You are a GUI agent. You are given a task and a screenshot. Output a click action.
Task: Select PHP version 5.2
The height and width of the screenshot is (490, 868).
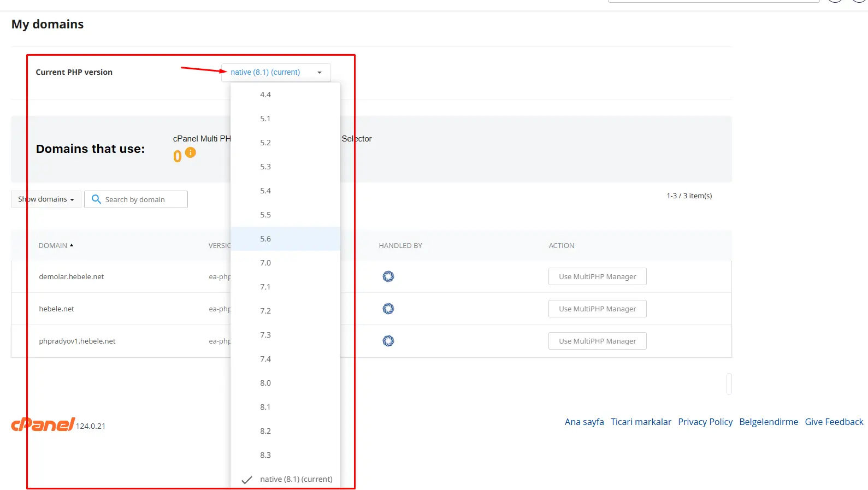pyautogui.click(x=285, y=143)
